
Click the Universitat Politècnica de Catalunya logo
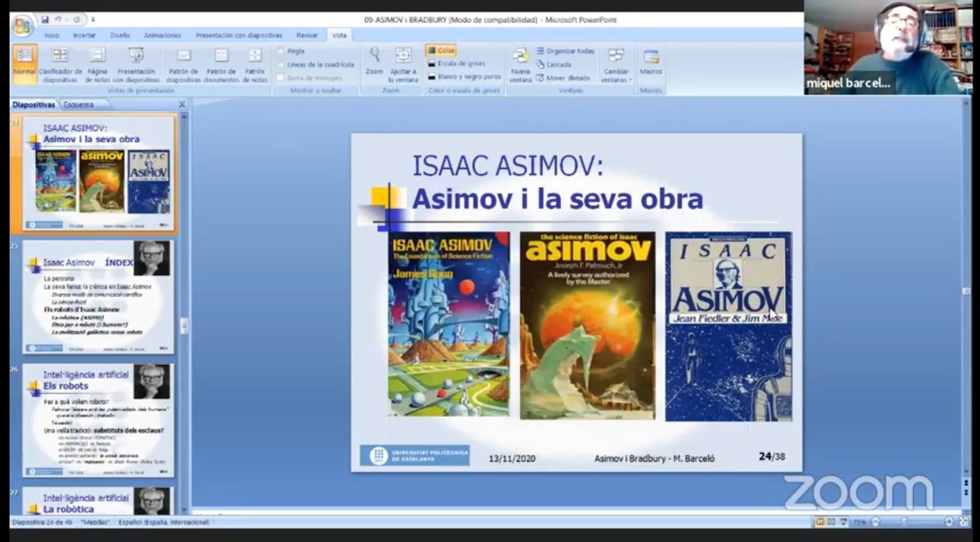[x=415, y=455]
